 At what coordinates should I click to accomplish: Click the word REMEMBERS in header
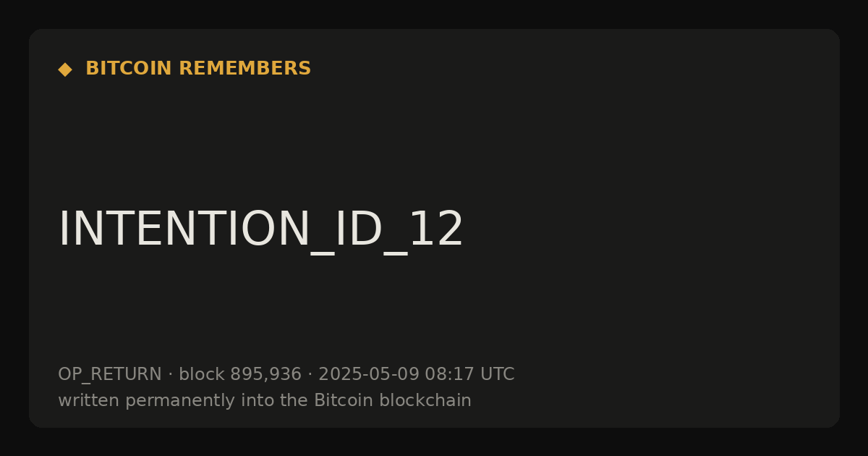[244, 69]
